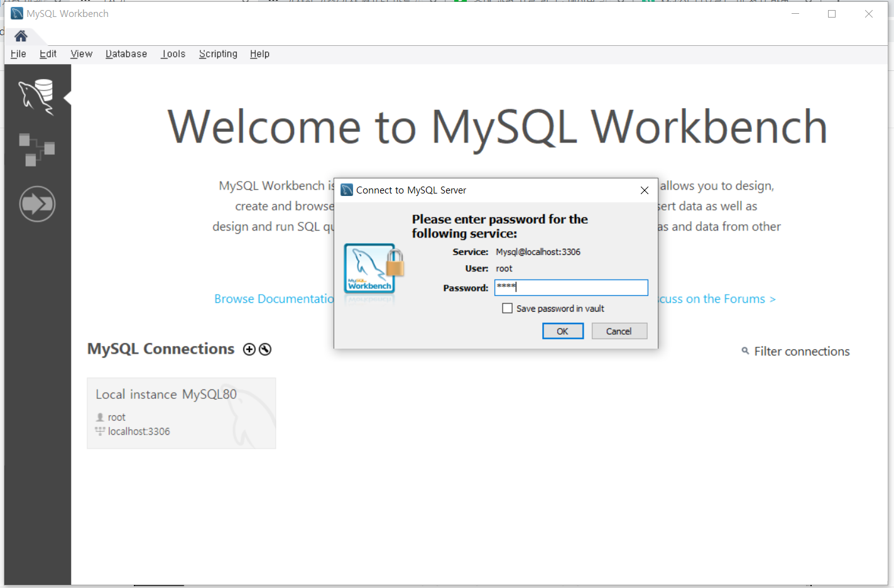Screen dimensions: 894x588
Task: Open the Help menu
Action: 259,54
